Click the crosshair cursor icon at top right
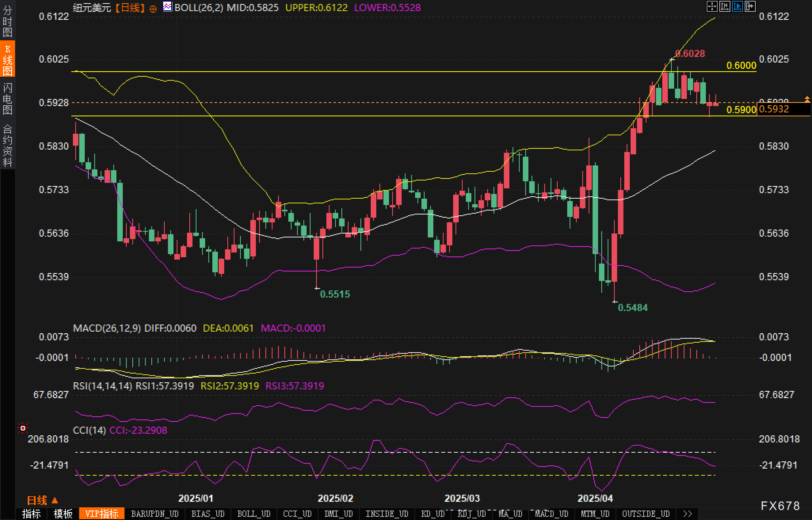The width and height of the screenshot is (812, 520). point(712,6)
